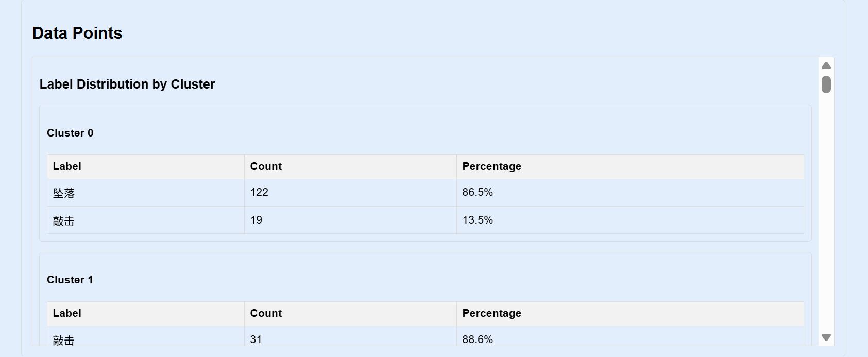Click Label column header in Cluster 1

click(x=146, y=313)
